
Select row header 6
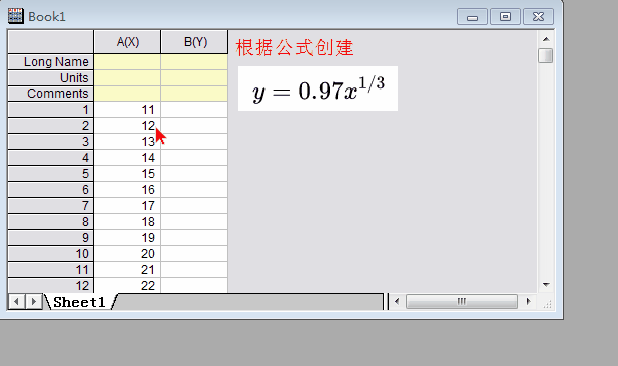tap(50, 190)
